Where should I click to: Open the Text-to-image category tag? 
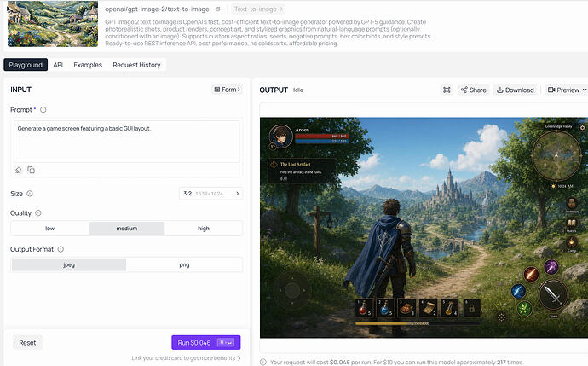tap(258, 9)
